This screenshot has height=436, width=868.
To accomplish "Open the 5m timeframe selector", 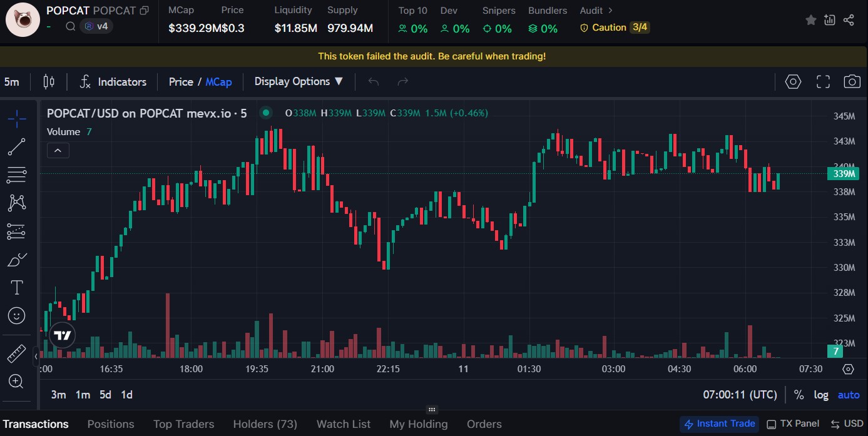I will pyautogui.click(x=12, y=82).
